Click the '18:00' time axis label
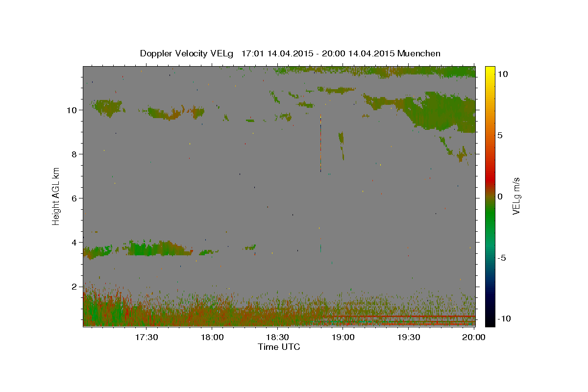 pyautogui.click(x=212, y=337)
